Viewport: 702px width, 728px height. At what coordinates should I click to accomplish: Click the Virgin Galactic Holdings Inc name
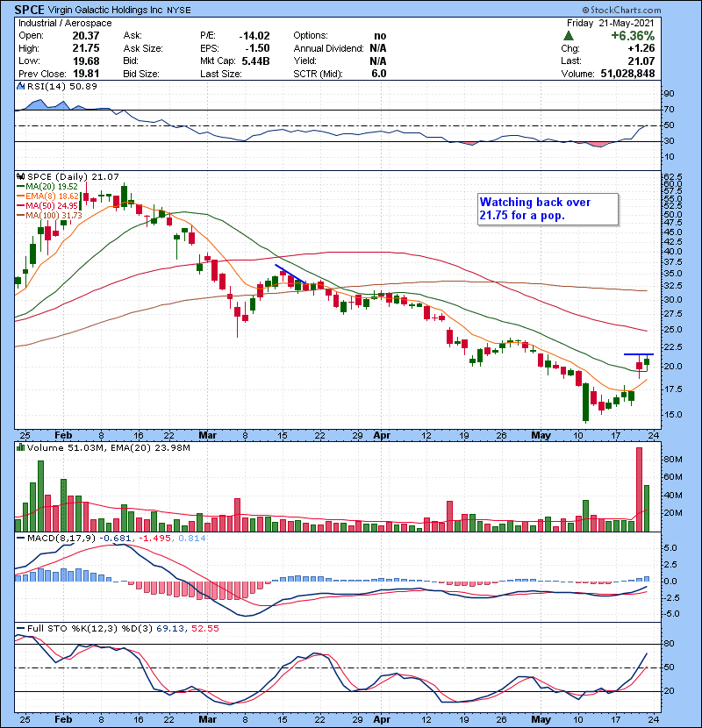click(x=106, y=10)
